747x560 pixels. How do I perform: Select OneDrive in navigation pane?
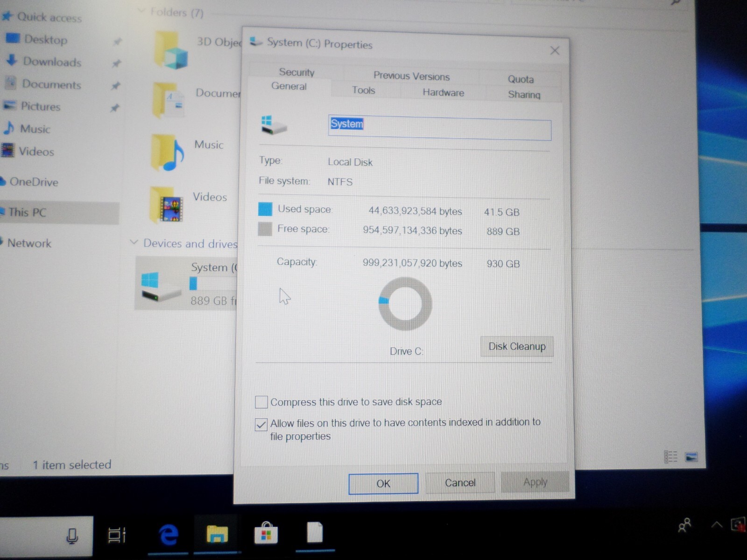click(x=34, y=182)
